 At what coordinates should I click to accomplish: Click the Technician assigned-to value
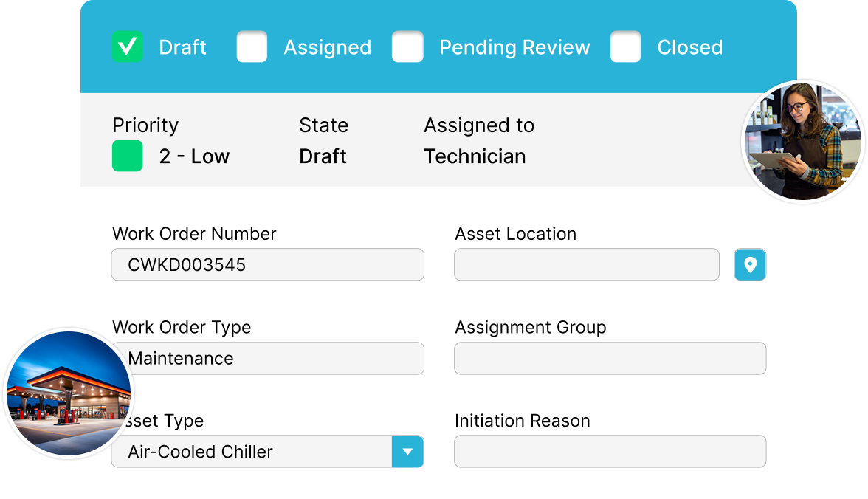(475, 156)
